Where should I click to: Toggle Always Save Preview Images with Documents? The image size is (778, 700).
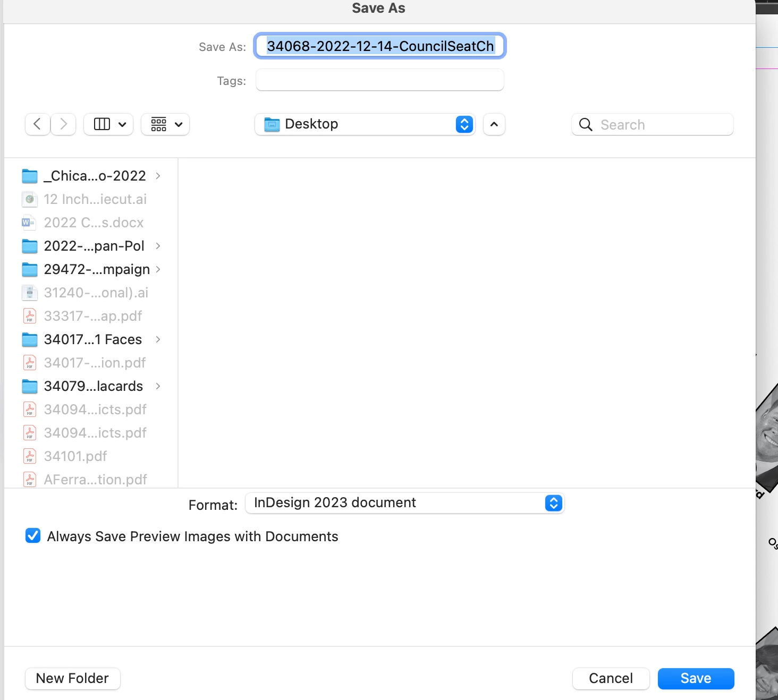point(33,536)
